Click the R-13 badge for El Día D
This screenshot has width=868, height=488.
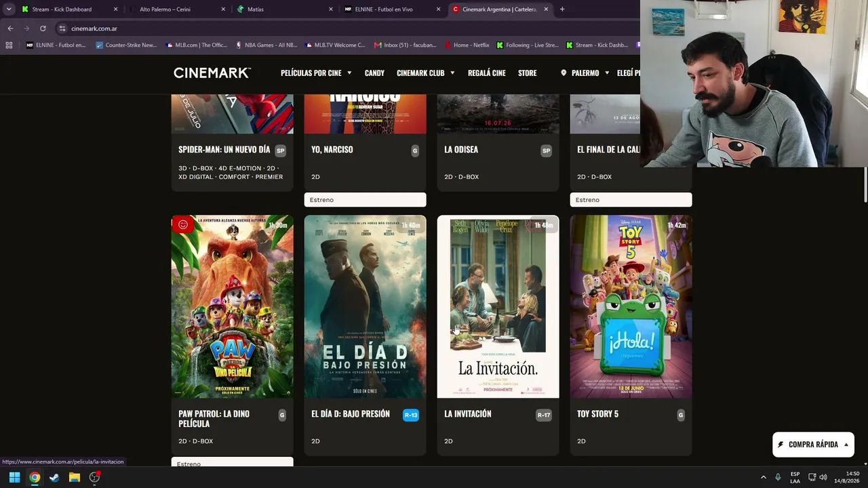coord(411,415)
